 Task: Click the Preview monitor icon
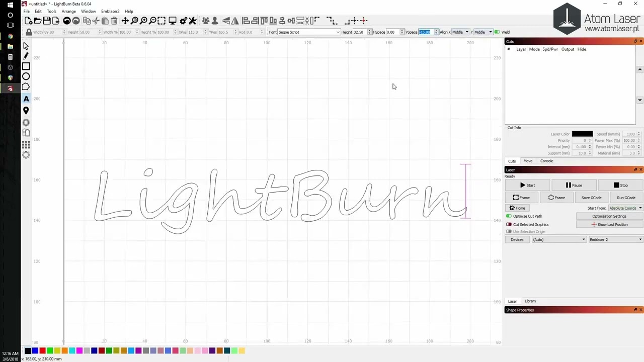[x=172, y=21]
